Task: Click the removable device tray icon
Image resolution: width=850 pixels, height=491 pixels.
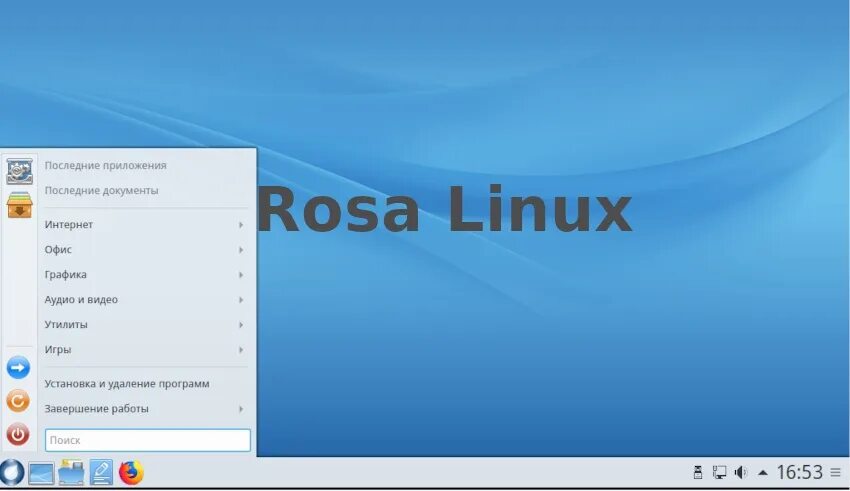Action: [698, 473]
